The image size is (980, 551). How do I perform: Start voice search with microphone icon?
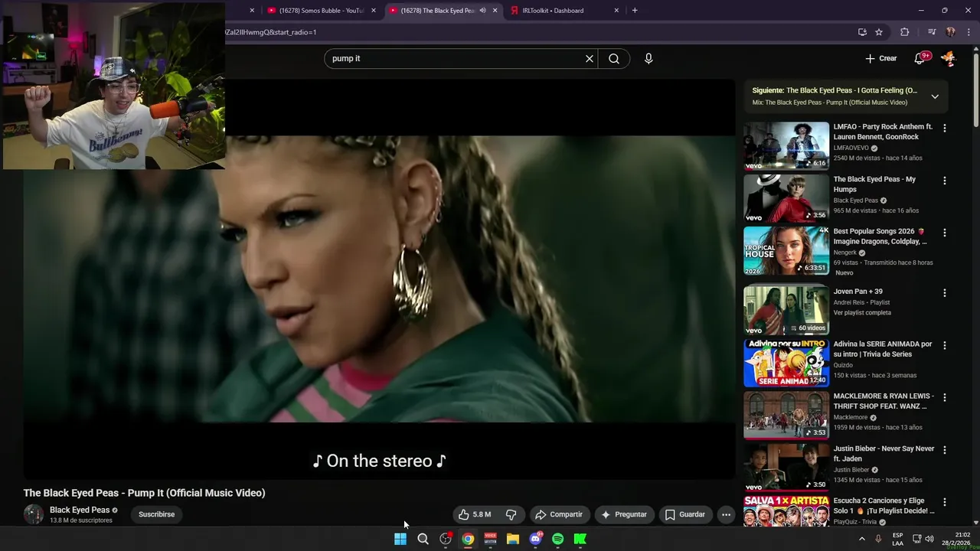(x=648, y=59)
